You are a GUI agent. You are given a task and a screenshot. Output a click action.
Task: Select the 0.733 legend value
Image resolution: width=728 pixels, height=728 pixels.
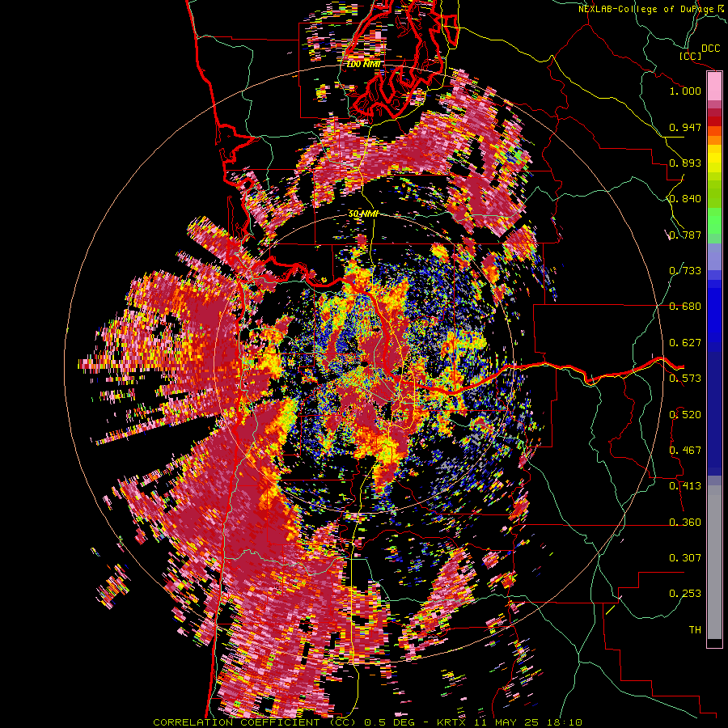tap(685, 271)
